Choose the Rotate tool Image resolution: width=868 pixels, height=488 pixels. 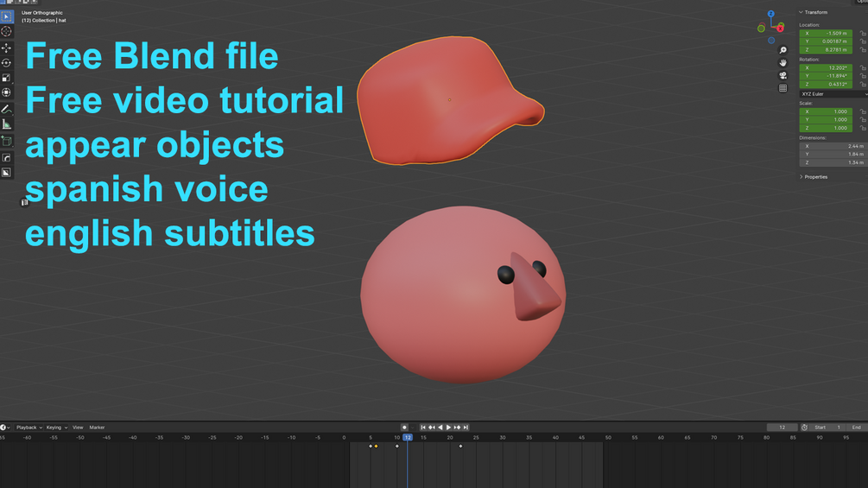[x=7, y=63]
